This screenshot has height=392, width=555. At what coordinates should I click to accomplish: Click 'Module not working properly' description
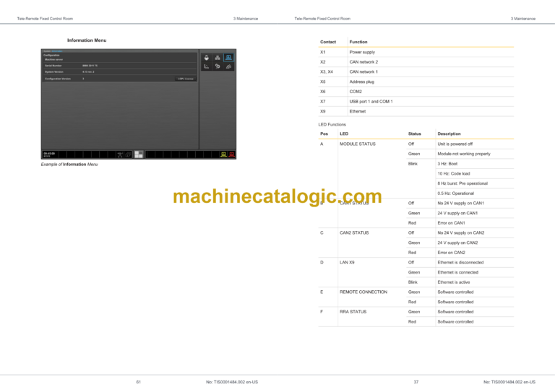(x=464, y=154)
